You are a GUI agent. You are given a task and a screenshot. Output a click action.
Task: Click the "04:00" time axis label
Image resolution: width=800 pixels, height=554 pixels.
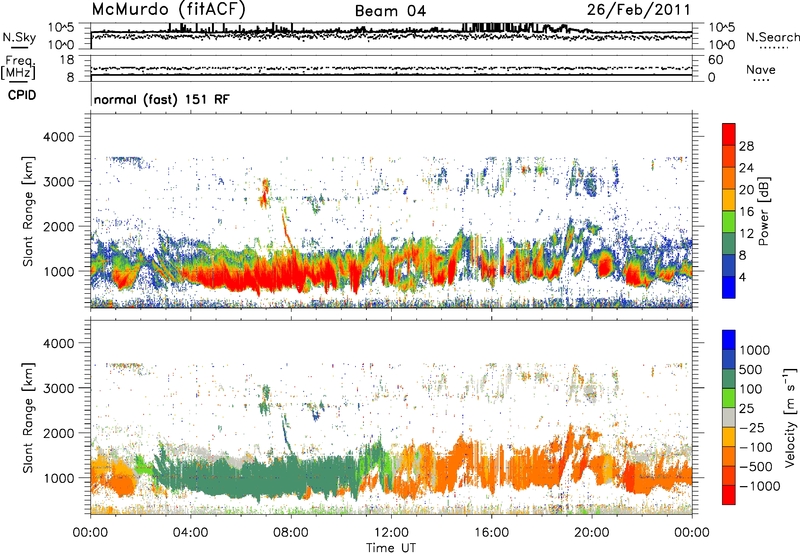[x=191, y=533]
